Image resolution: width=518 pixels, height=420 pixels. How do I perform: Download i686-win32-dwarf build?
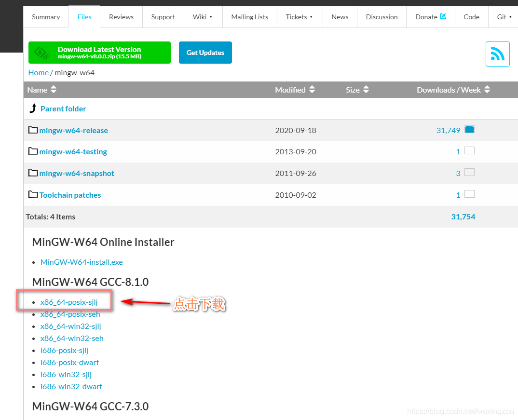coord(71,387)
